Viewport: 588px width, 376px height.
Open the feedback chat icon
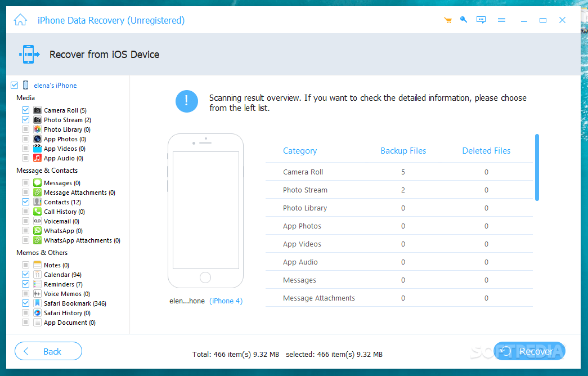click(x=481, y=20)
